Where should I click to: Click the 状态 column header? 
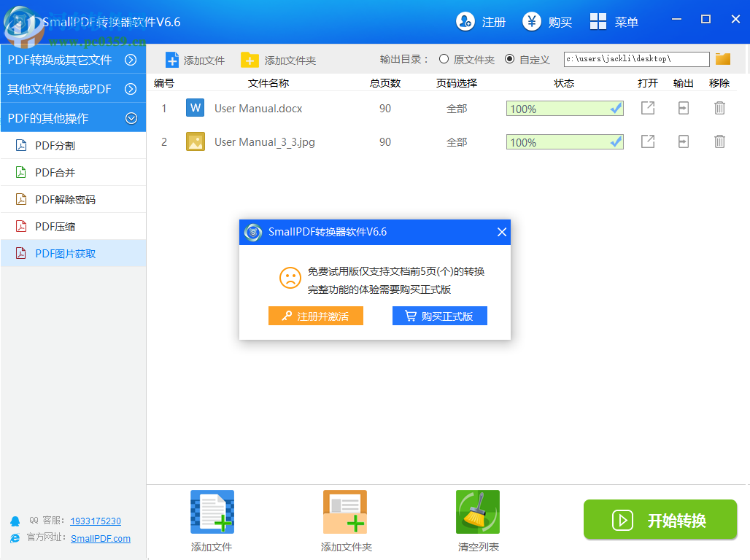tap(564, 83)
